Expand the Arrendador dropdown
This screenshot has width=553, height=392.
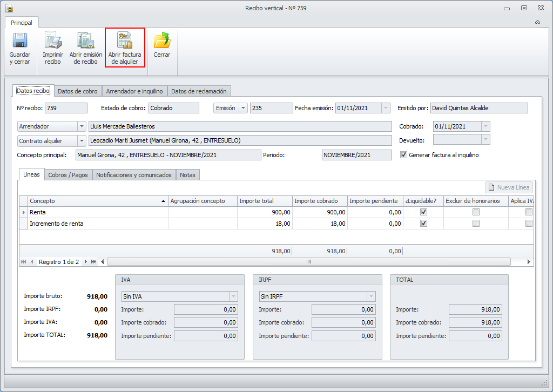82,126
